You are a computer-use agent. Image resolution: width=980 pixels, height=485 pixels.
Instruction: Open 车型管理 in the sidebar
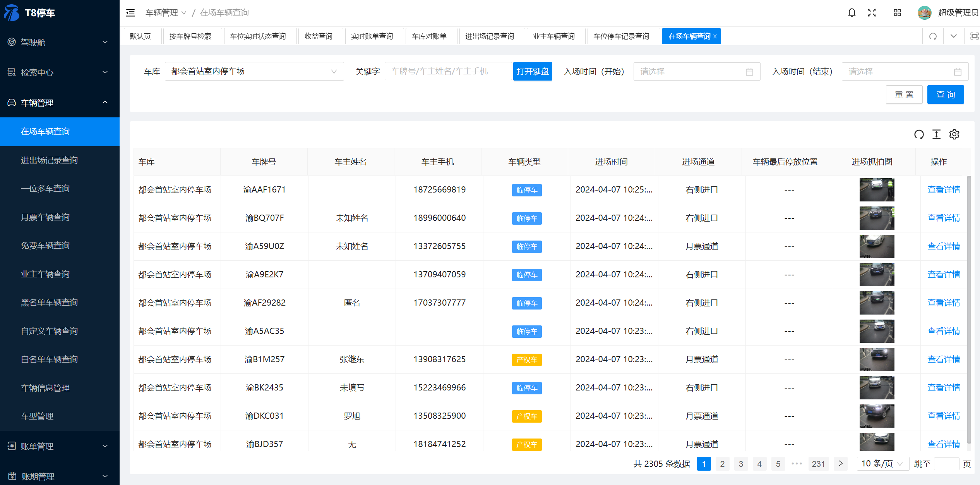pyautogui.click(x=60, y=416)
